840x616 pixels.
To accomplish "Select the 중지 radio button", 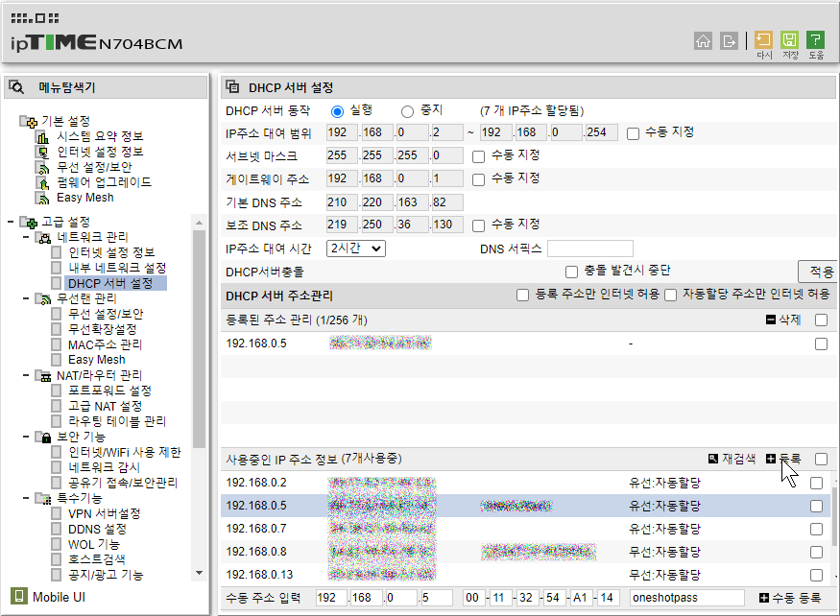I will 407,111.
